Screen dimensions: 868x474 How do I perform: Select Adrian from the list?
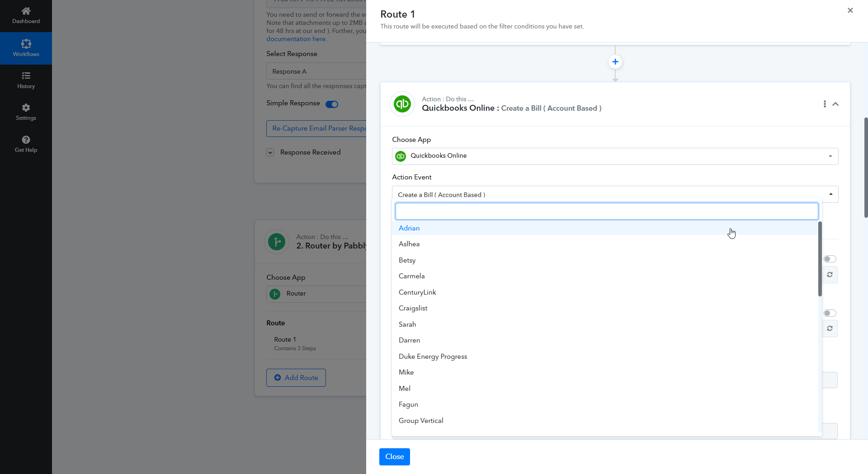point(605,228)
